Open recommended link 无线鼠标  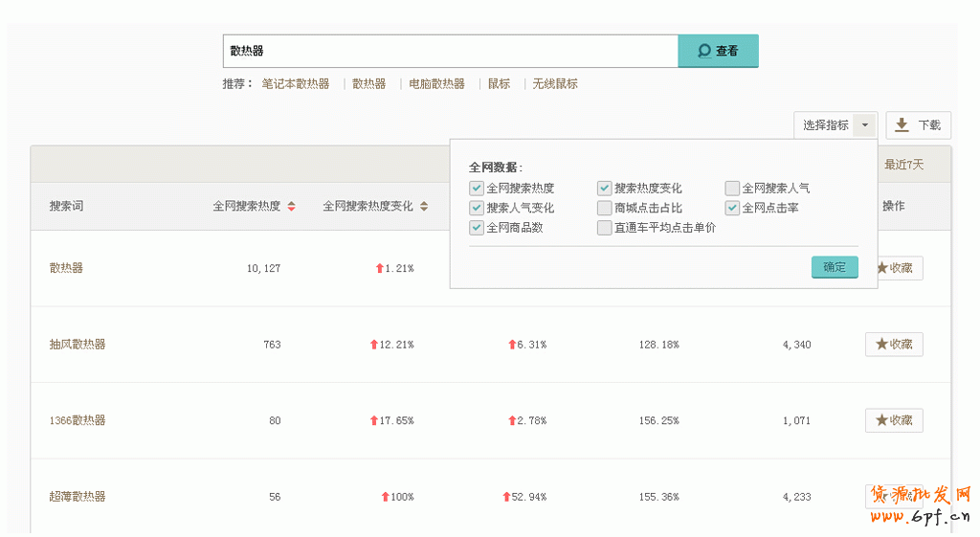(x=555, y=84)
